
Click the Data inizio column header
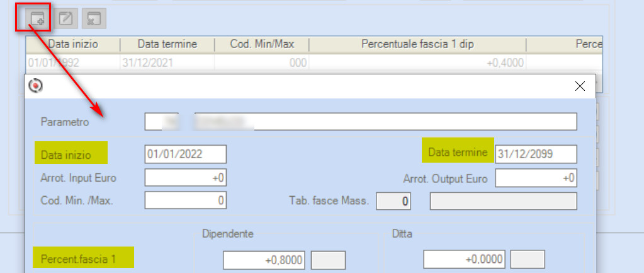pyautogui.click(x=73, y=44)
